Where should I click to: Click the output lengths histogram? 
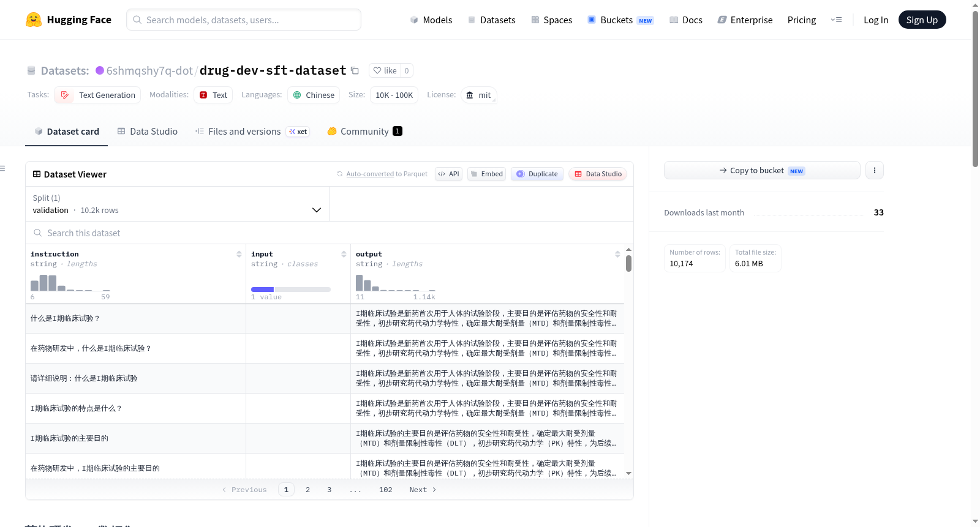[x=395, y=283]
